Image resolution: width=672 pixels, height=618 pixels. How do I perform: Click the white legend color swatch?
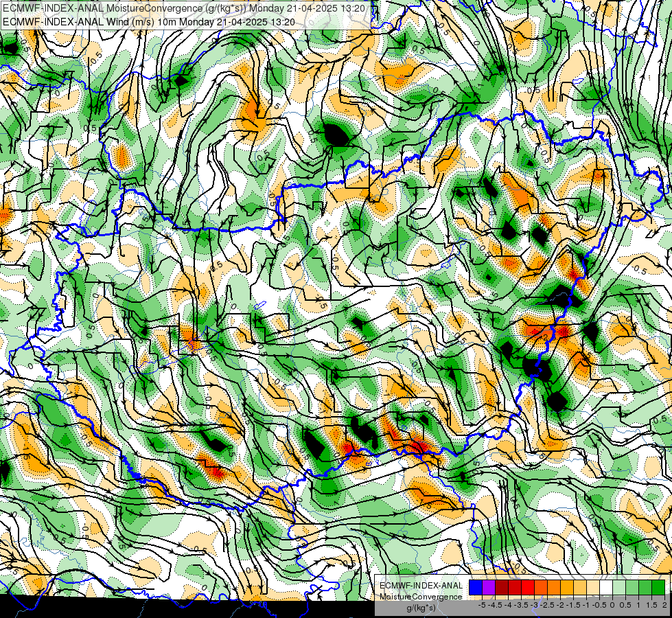[x=606, y=587]
